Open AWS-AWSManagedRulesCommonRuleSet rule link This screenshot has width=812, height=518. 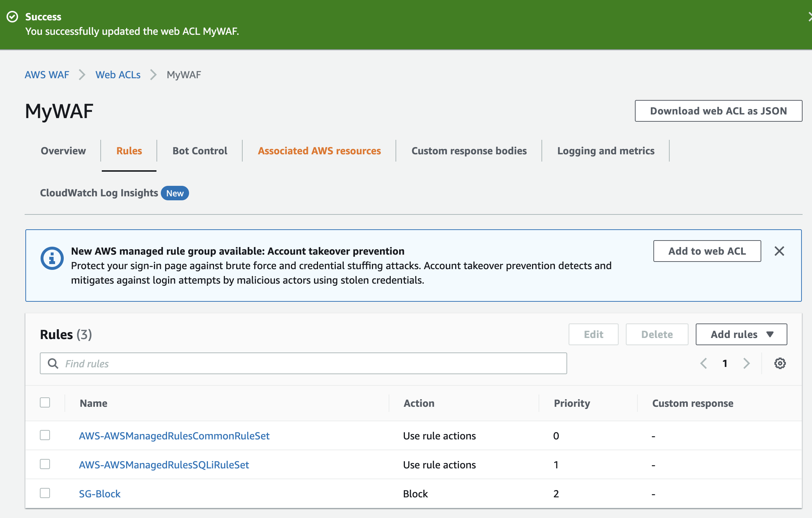174,436
